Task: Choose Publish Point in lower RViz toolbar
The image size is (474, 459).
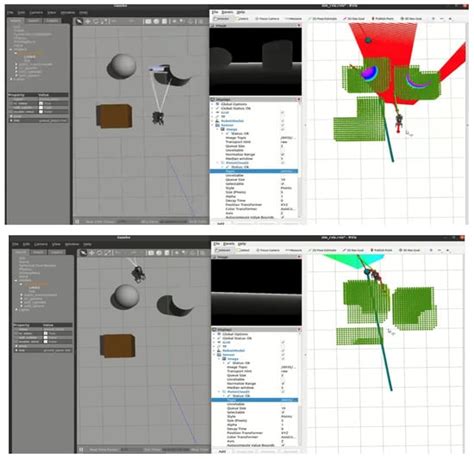Action: click(x=381, y=250)
